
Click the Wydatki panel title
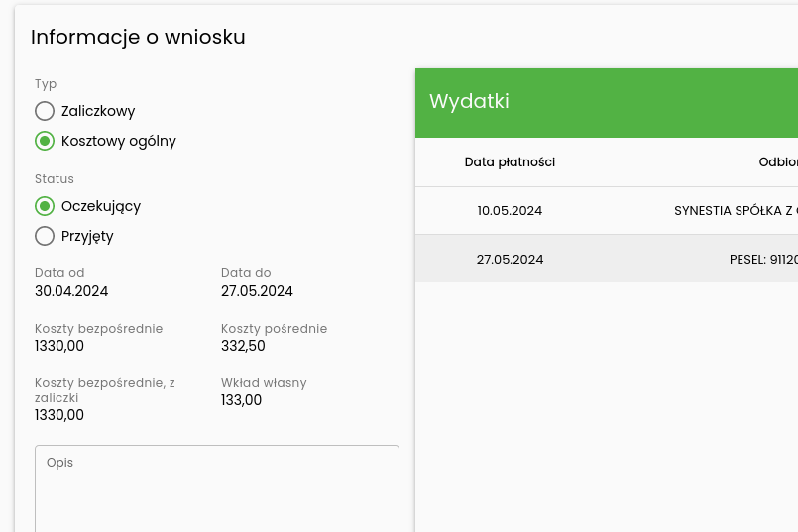pos(469,101)
